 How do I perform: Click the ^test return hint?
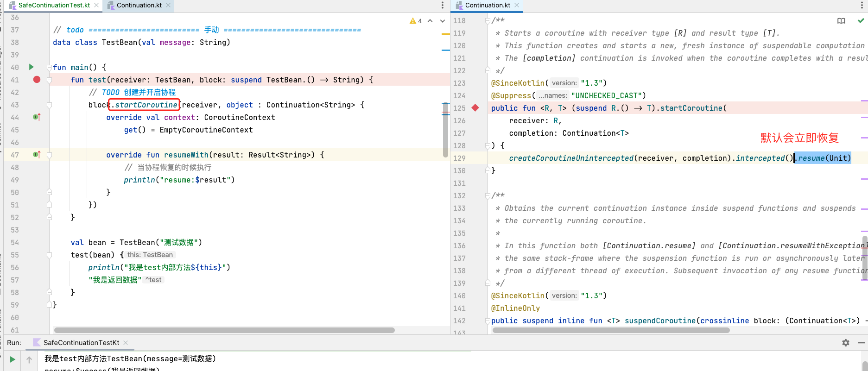(x=153, y=280)
